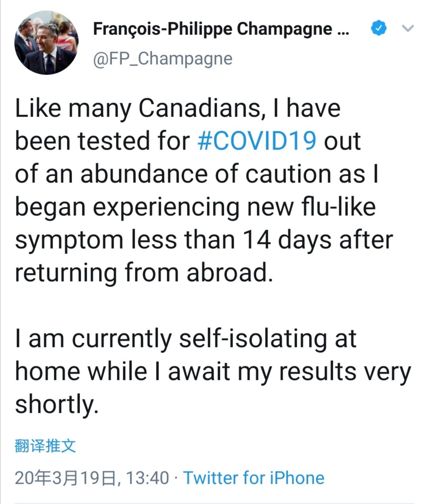Open the Twitter for iPhone source link

pyautogui.click(x=254, y=478)
